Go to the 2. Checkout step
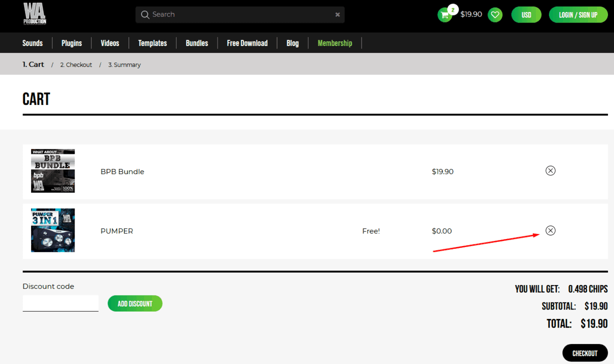The width and height of the screenshot is (614, 364). click(x=76, y=65)
